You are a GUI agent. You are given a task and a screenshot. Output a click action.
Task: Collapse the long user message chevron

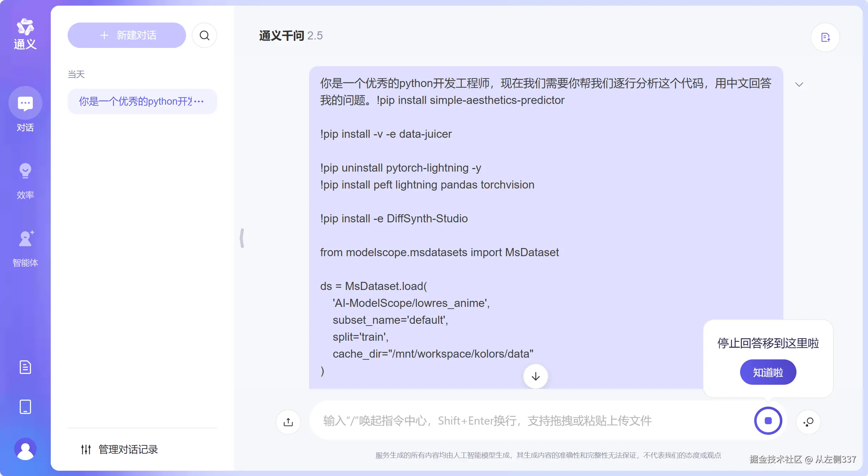799,85
